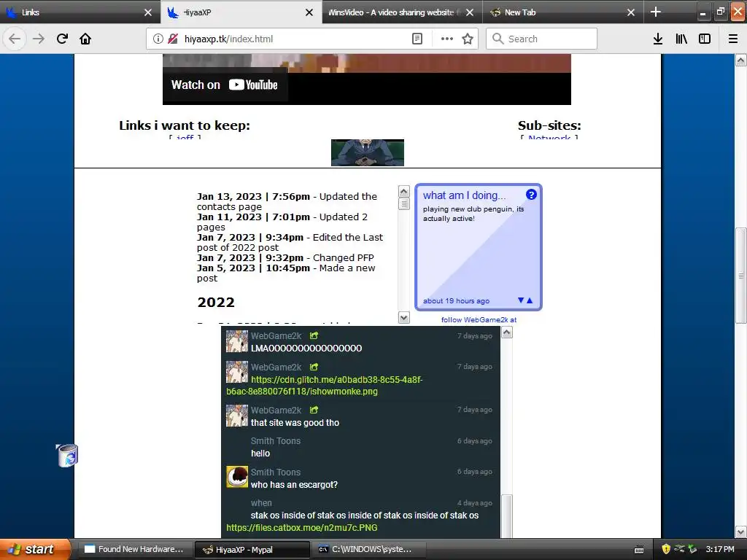Open the ishowmonke.png glitch link

(x=325, y=385)
